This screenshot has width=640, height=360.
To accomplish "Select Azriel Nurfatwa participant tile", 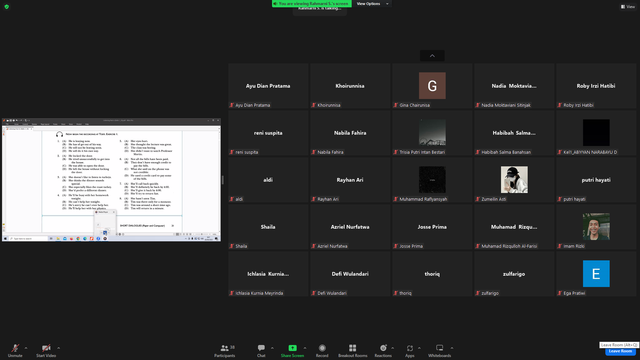I will click(x=350, y=227).
